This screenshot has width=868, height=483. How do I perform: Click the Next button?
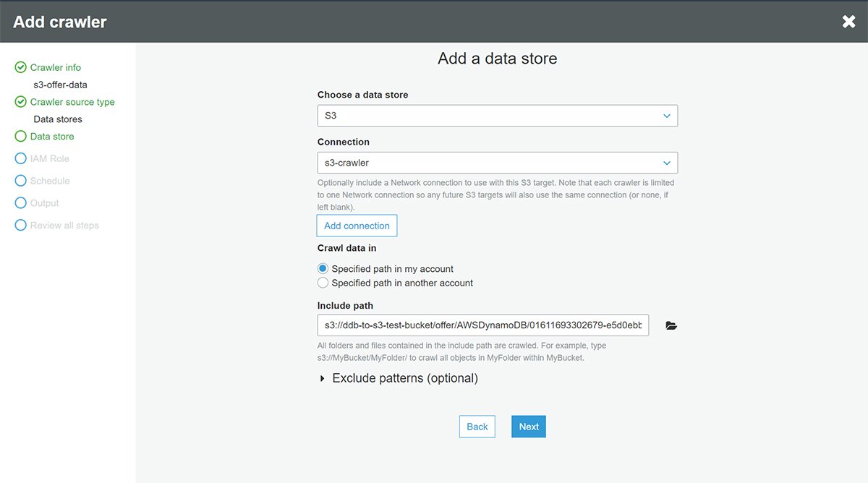[x=528, y=427]
